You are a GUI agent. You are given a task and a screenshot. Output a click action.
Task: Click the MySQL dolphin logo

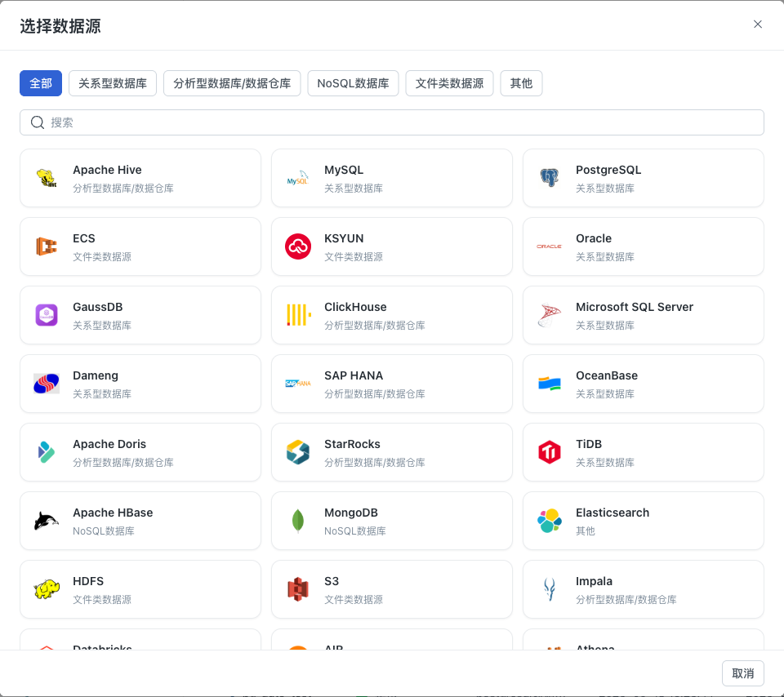pyautogui.click(x=298, y=178)
